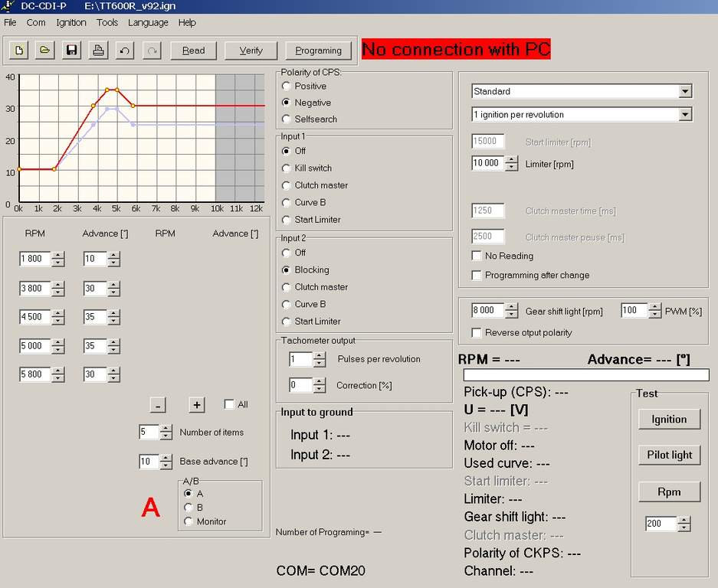The image size is (718, 588).
Task: Expand the Standard mode dropdown
Action: point(685,91)
